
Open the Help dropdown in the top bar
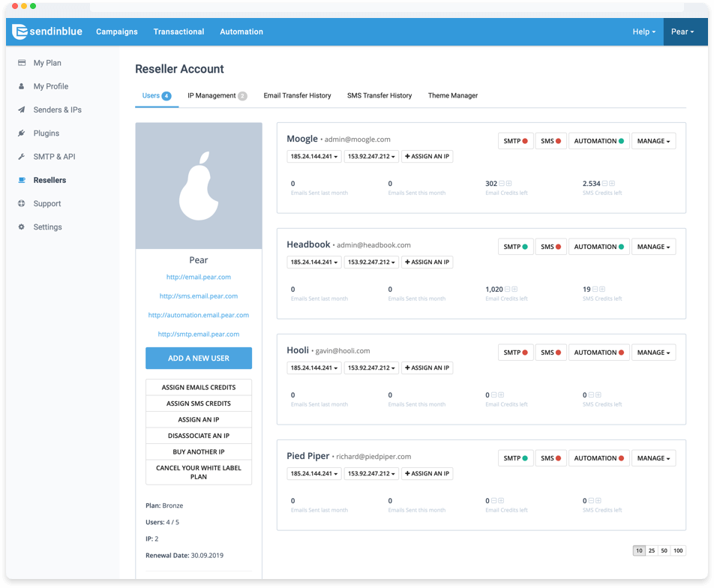[643, 32]
